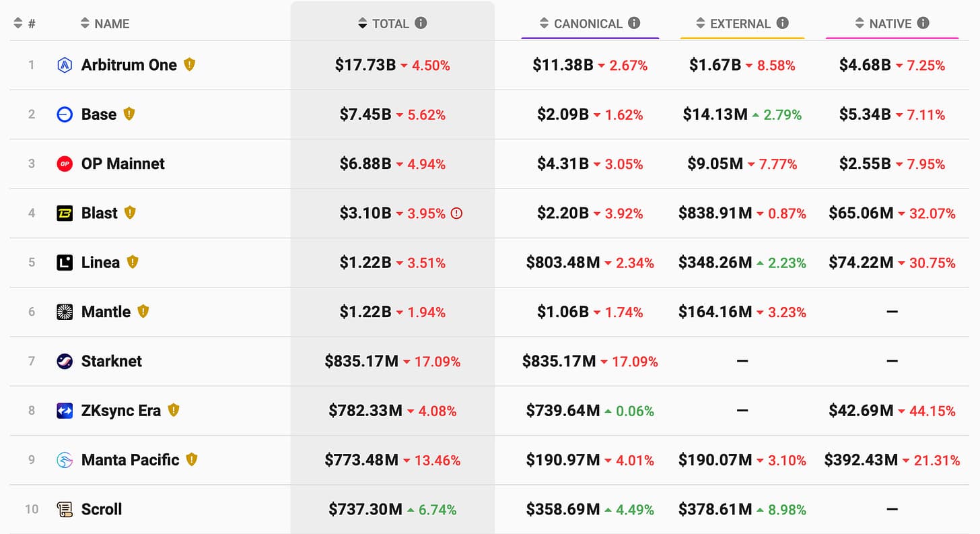This screenshot has width=980, height=534.
Task: Click the info icon next to EXTERNAL
Action: (x=782, y=23)
